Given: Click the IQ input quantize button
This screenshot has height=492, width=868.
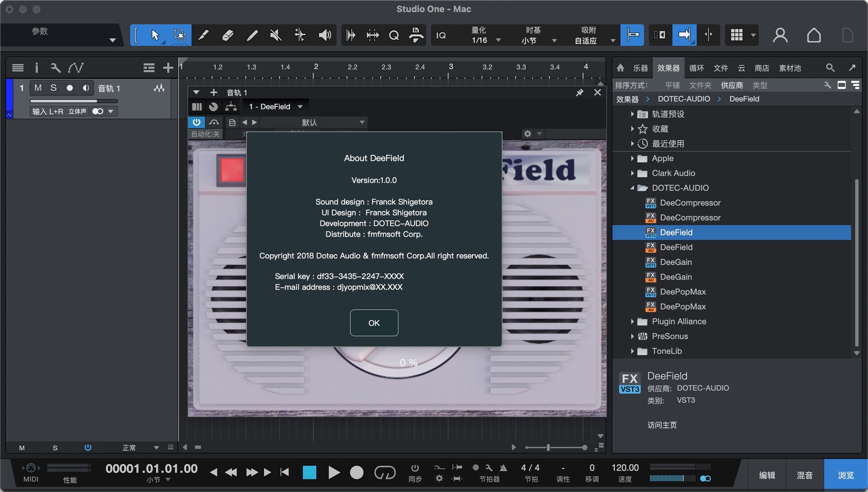Looking at the screenshot, I should (x=441, y=35).
